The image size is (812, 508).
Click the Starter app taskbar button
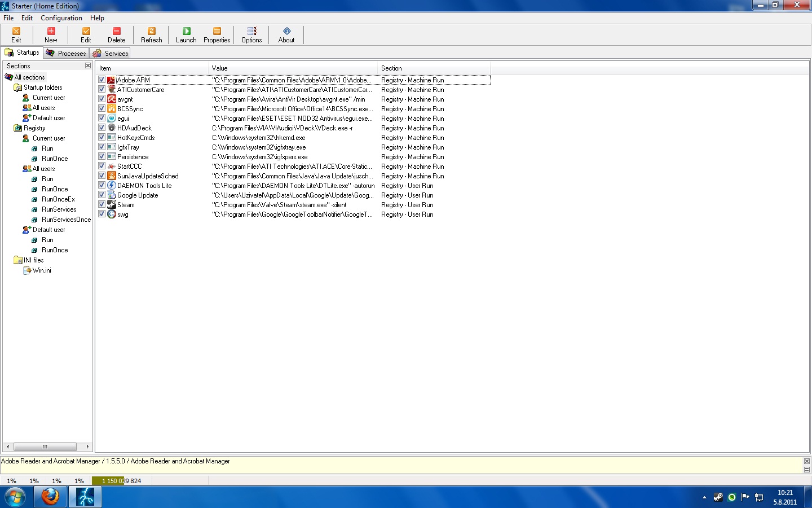pyautogui.click(x=85, y=497)
